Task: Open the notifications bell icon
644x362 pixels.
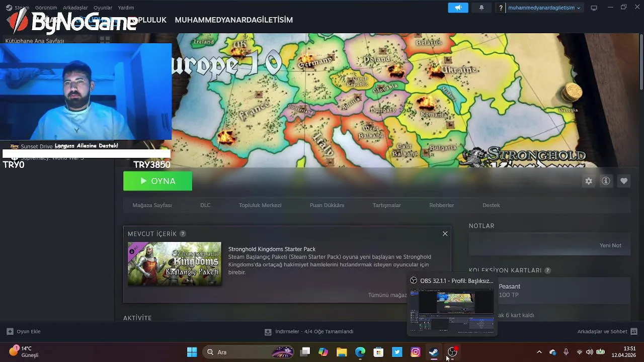Action: point(481,8)
